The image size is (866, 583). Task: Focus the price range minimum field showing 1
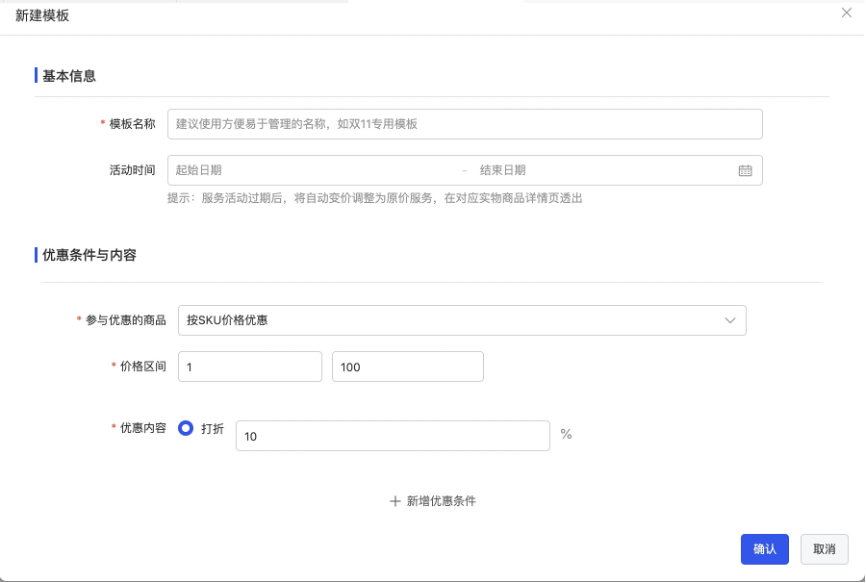point(250,367)
